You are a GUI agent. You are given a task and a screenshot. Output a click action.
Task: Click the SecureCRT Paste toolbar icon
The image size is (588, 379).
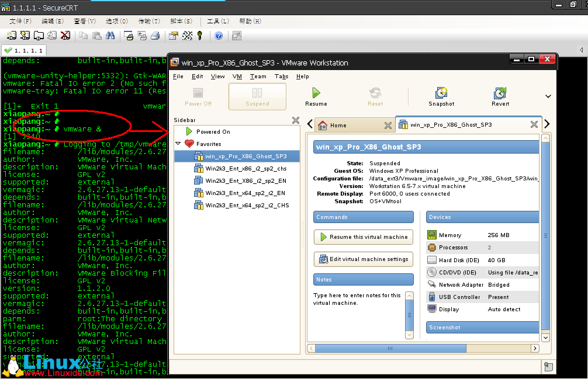[x=97, y=36]
